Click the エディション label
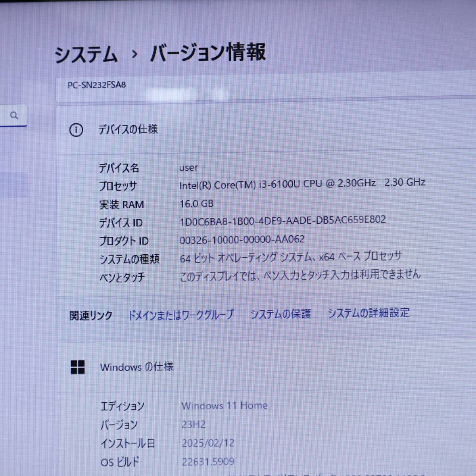Image resolution: width=476 pixels, height=476 pixels. click(122, 406)
